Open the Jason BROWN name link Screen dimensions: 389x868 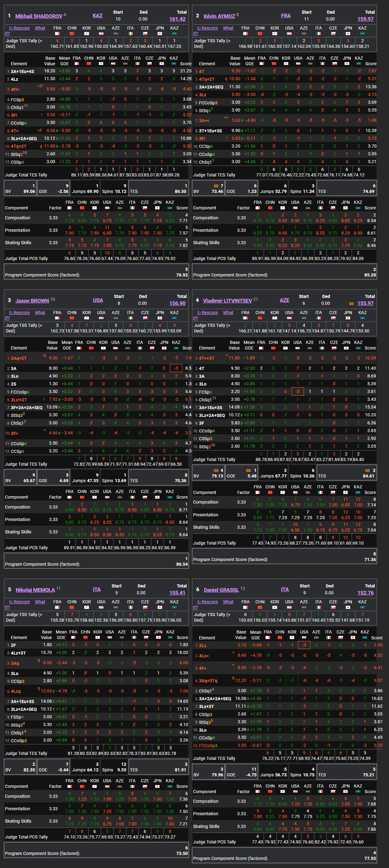pos(32,300)
